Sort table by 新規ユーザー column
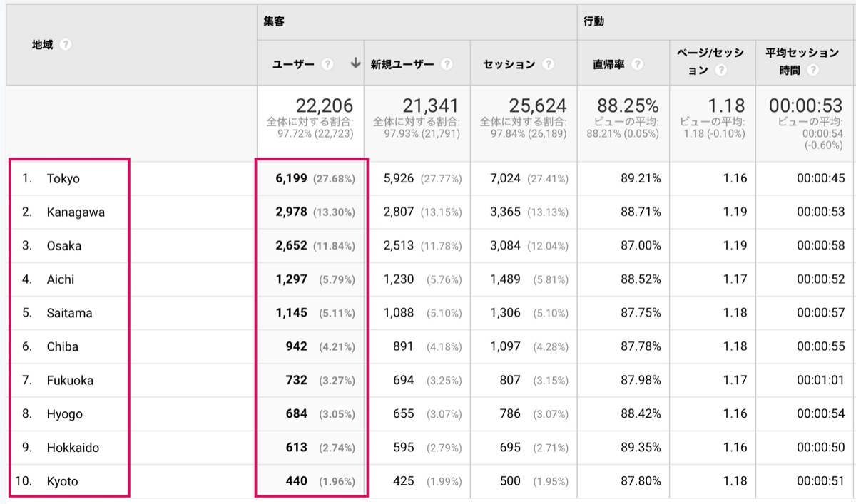Screen dimensions: 856x504 click(x=402, y=64)
